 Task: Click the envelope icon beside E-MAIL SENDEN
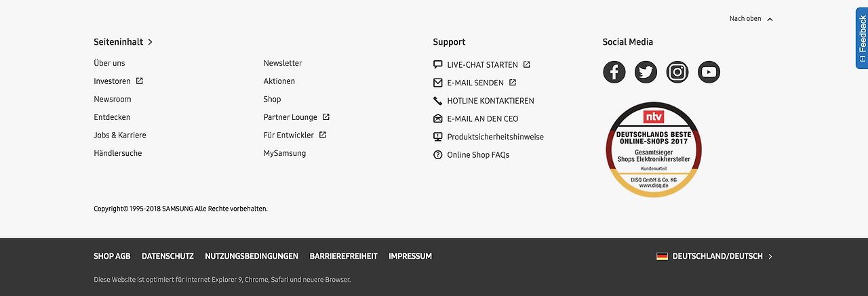click(x=438, y=83)
